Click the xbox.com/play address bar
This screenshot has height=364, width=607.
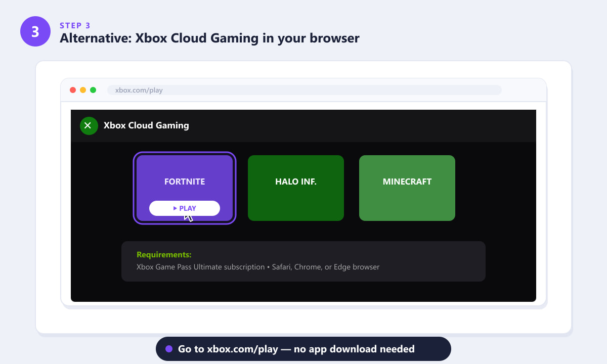pyautogui.click(x=305, y=90)
